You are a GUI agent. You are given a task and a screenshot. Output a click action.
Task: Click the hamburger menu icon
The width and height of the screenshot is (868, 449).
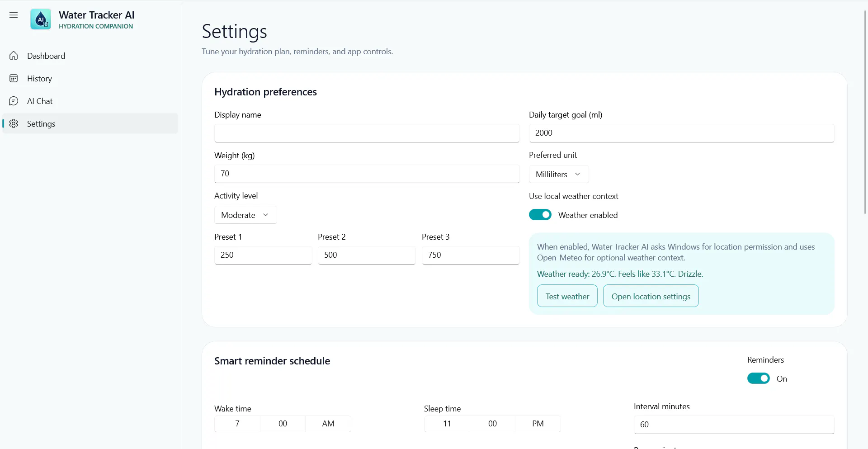tap(14, 15)
